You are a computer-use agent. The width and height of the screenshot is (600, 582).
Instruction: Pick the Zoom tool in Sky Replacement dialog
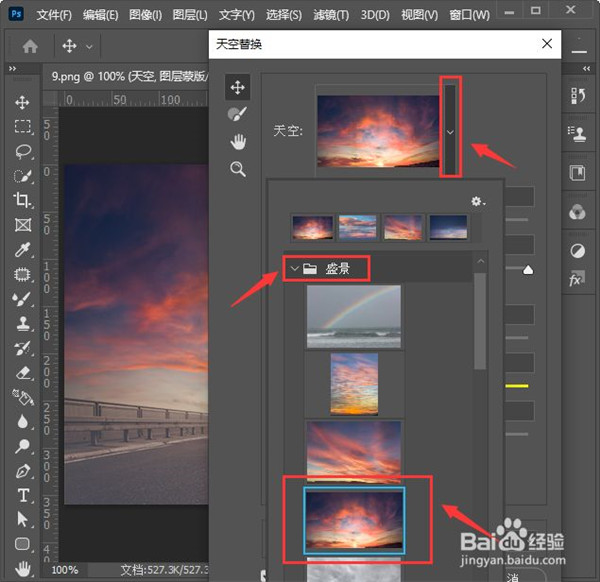237,169
